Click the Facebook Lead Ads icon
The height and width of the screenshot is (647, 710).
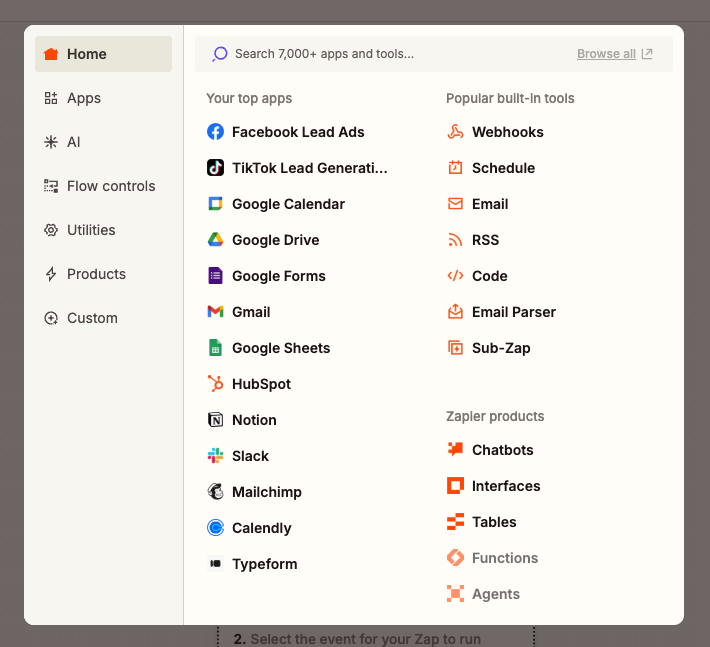[x=215, y=132]
